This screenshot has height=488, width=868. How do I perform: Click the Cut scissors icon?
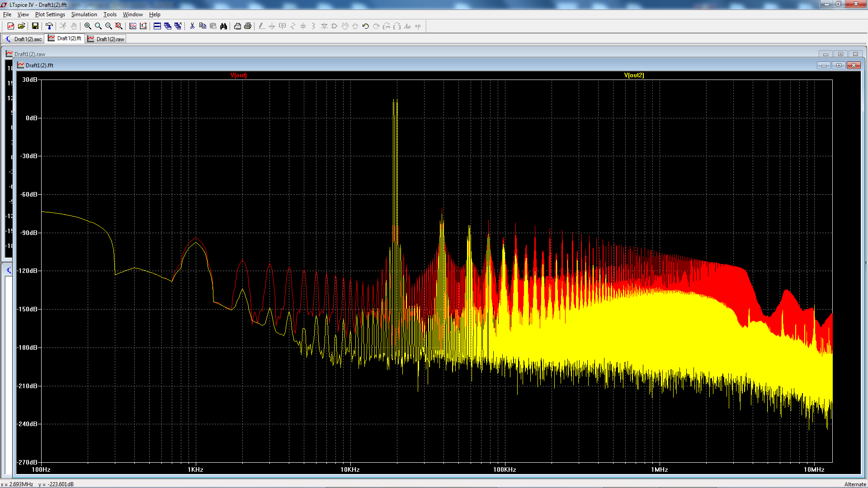[x=192, y=26]
